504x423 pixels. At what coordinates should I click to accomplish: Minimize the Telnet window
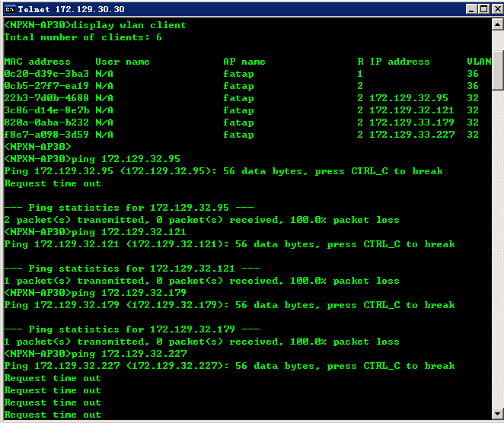click(471, 9)
